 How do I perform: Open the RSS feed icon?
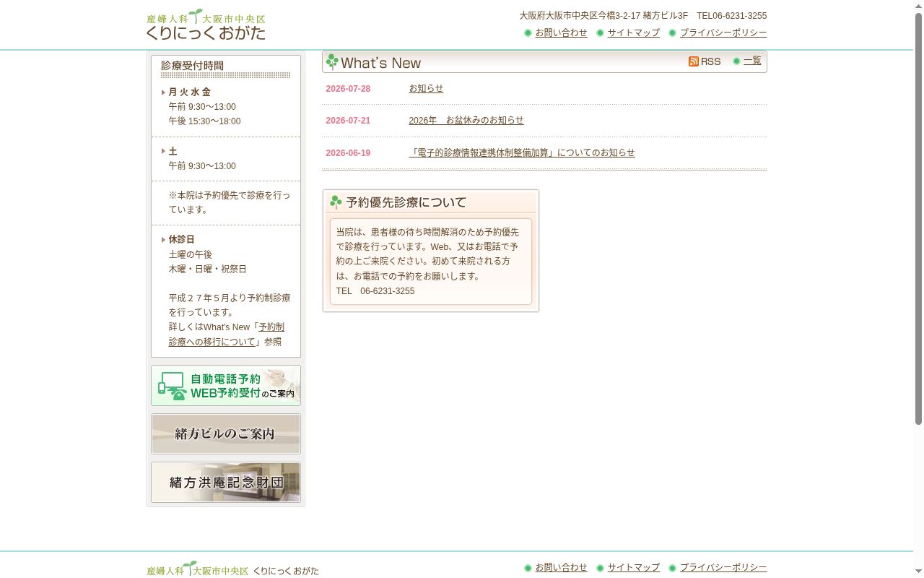(x=705, y=61)
